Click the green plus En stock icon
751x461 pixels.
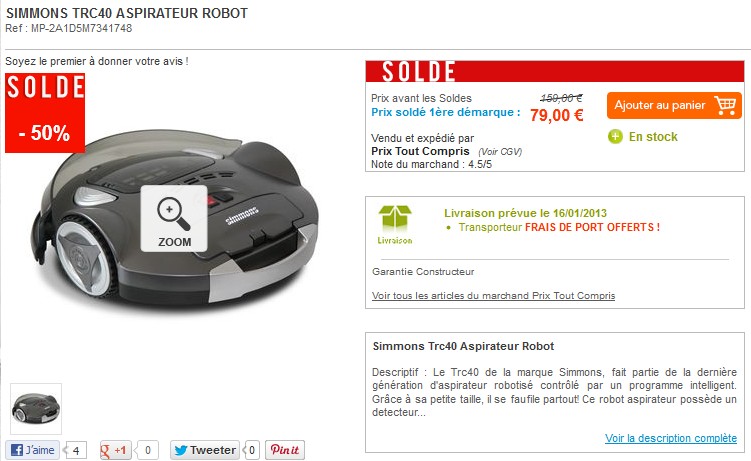(615, 137)
